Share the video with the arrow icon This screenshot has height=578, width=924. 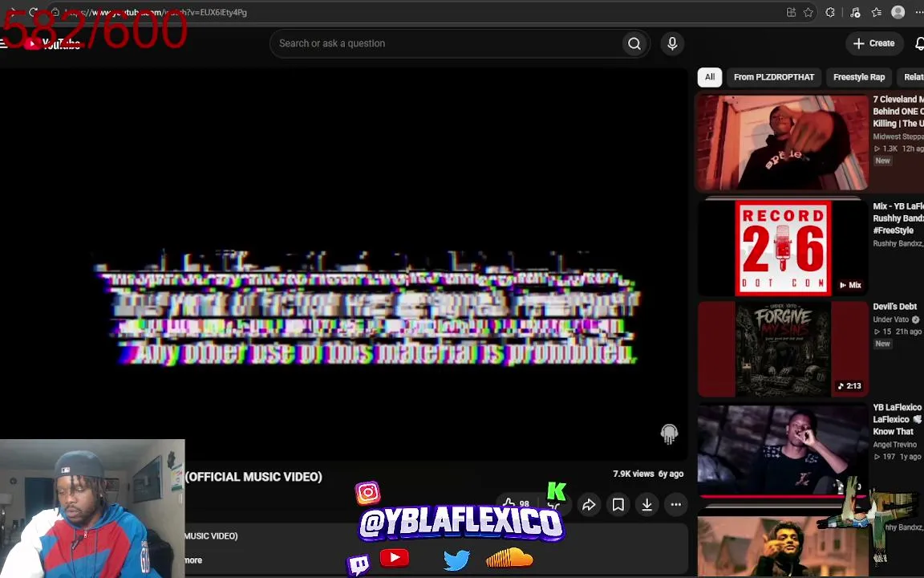589,504
